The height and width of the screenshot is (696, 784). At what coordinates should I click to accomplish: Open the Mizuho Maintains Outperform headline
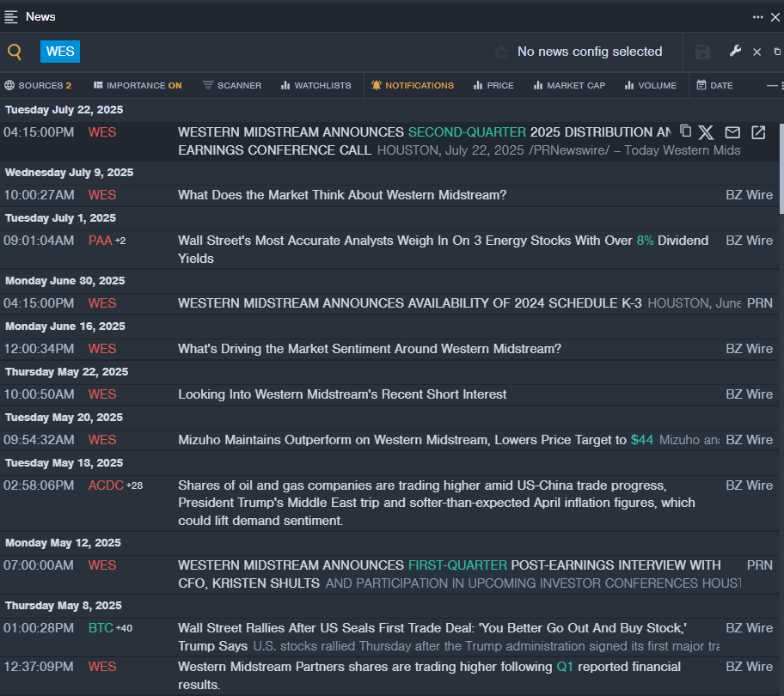415,440
